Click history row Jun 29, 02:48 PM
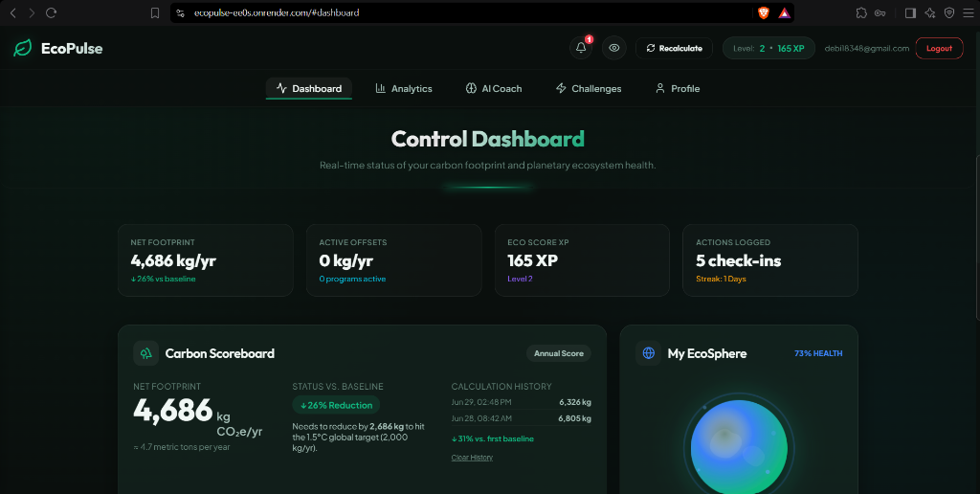This screenshot has height=494, width=980. point(521,402)
